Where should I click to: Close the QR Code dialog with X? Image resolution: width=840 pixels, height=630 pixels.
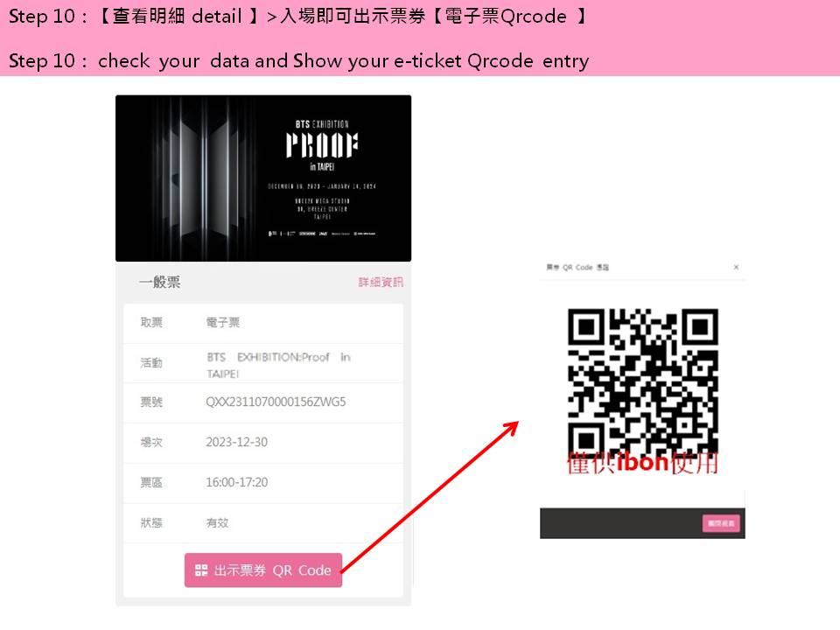(736, 267)
